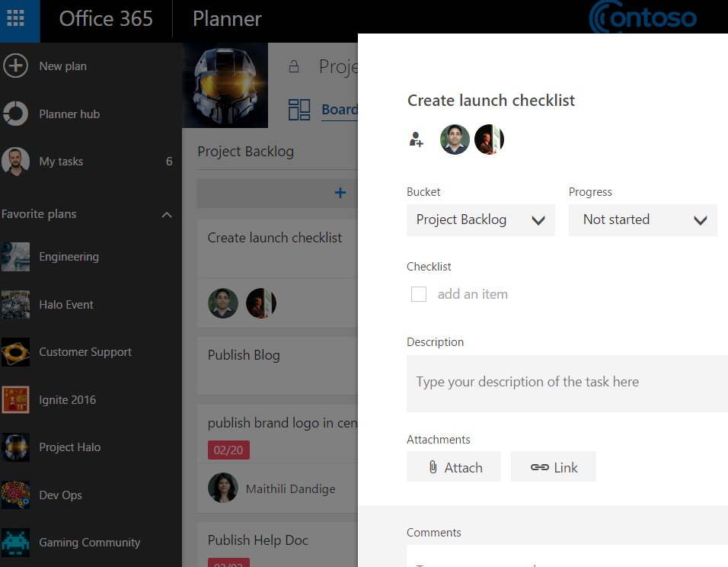The width and height of the screenshot is (728, 567).
Task: Open the Create launch checklist card
Action: point(278,274)
